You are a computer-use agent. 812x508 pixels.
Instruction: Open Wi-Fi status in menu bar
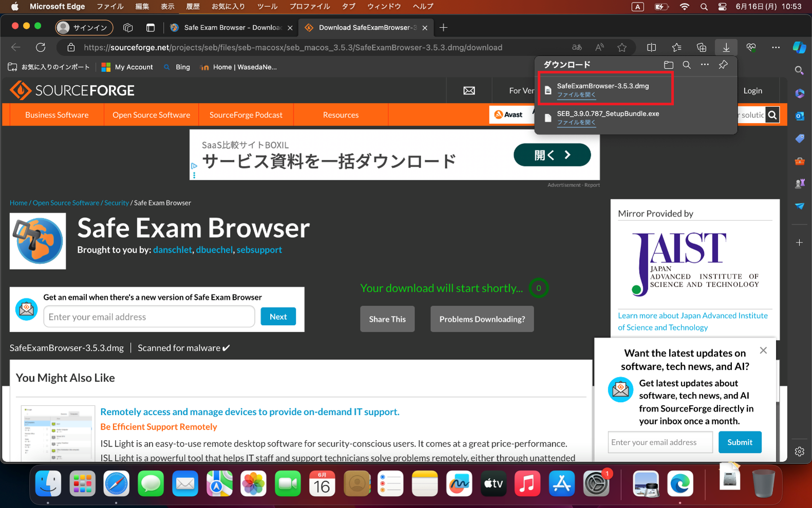click(x=684, y=6)
